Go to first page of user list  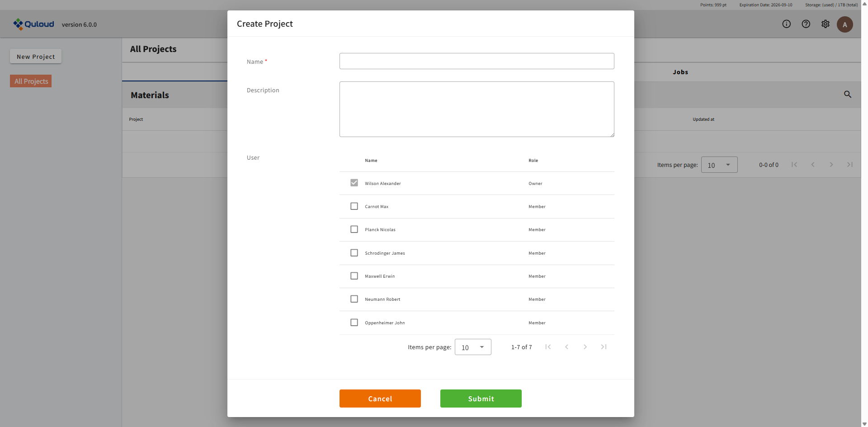[548, 347]
